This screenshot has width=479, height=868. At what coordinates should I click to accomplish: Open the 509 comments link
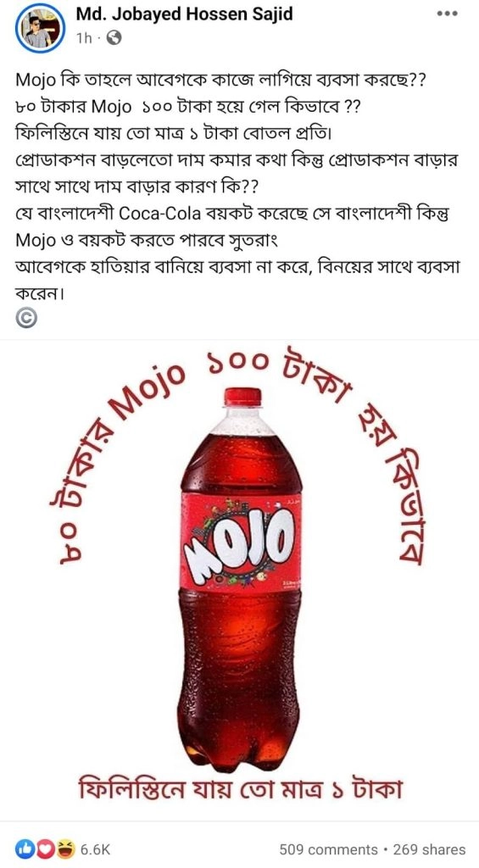pos(328,849)
